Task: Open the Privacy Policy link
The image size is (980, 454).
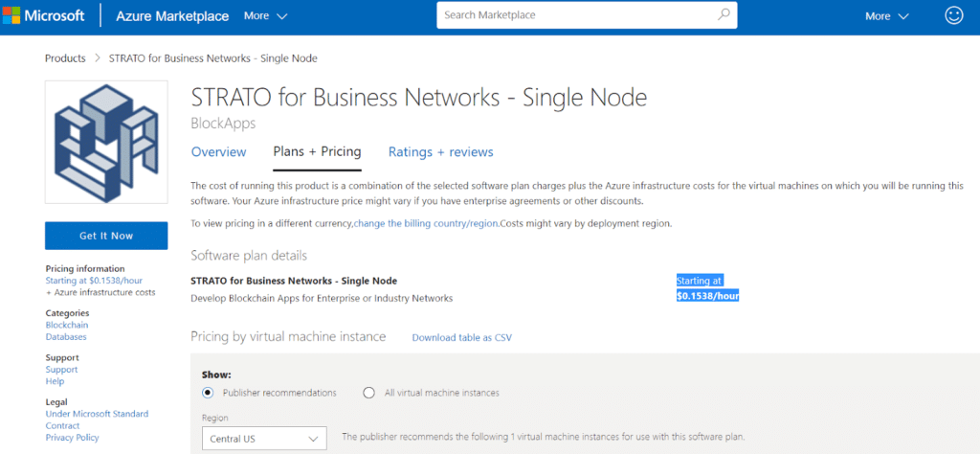Action: click(72, 438)
